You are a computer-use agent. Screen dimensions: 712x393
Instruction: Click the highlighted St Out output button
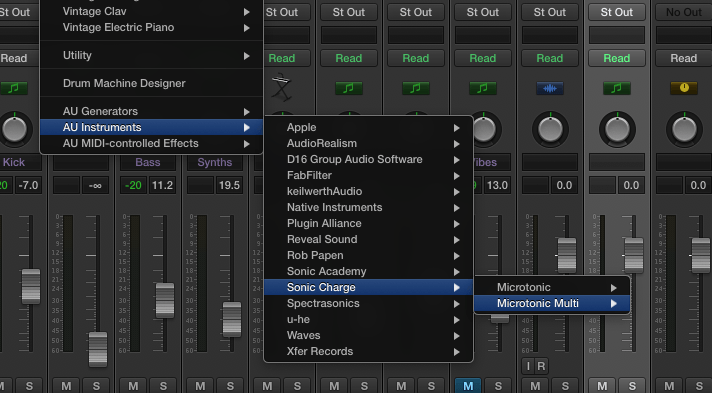(x=617, y=12)
